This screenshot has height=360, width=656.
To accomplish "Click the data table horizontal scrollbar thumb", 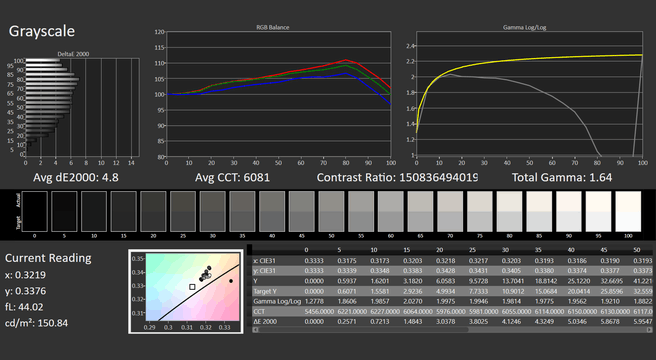I will click(363, 330).
